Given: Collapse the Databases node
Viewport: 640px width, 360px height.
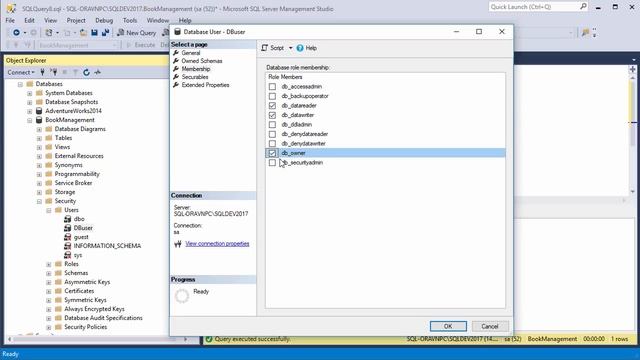Looking at the screenshot, I should point(20,84).
